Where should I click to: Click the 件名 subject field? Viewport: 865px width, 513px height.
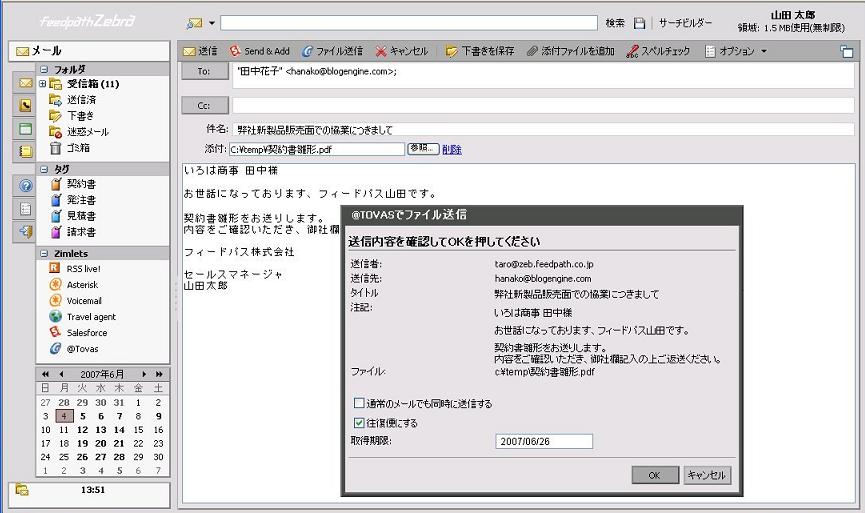click(543, 130)
